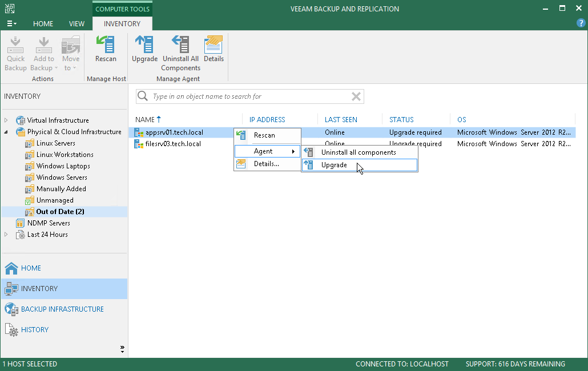The image size is (588, 371).
Task: Click Connected To: Localhost status text
Action: (x=402, y=364)
